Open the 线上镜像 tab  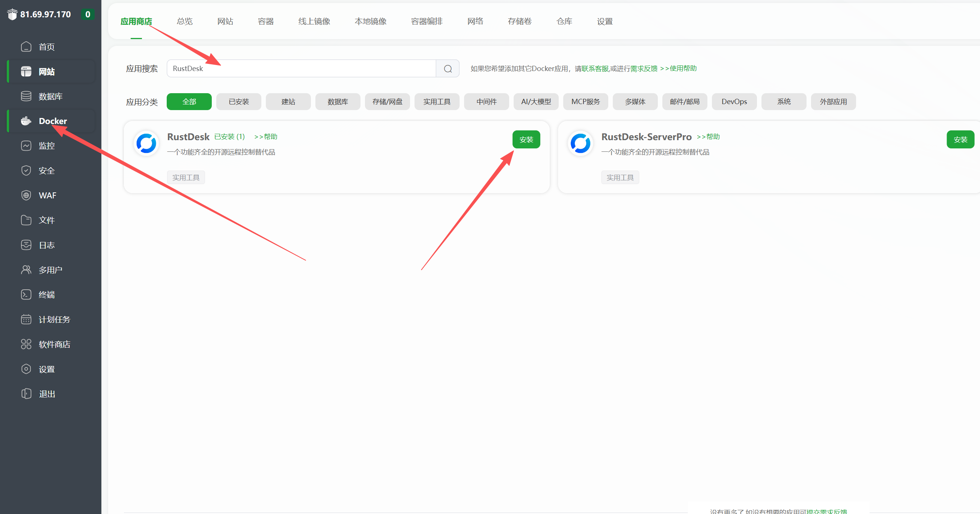click(x=314, y=21)
